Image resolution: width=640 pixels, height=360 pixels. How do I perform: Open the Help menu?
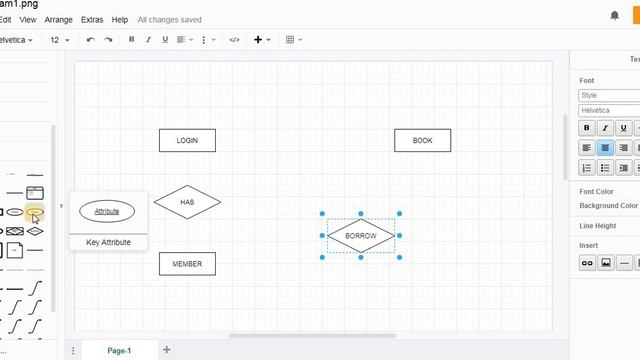click(120, 20)
